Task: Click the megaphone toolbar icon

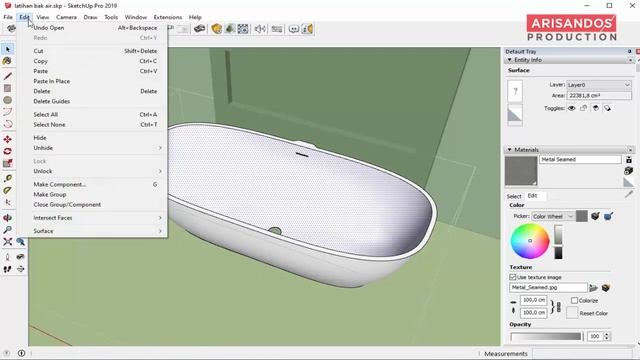Action: coord(260,29)
